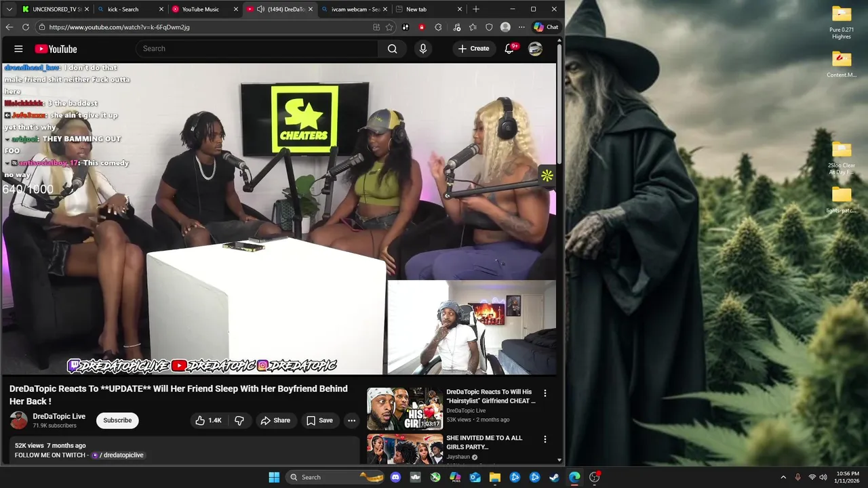This screenshot has height=488, width=868.
Task: Close the New tab tab
Action: click(460, 9)
